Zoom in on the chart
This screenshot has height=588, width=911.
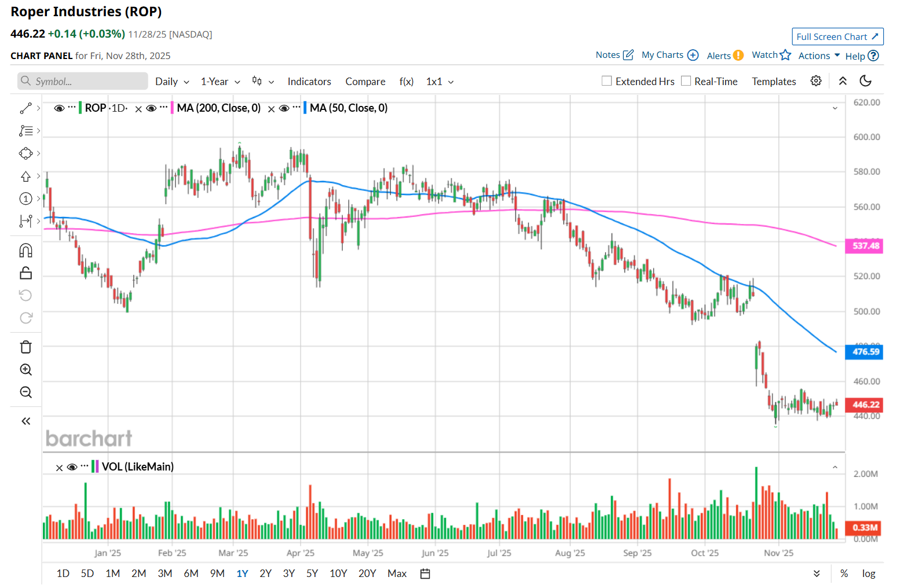(x=25, y=370)
